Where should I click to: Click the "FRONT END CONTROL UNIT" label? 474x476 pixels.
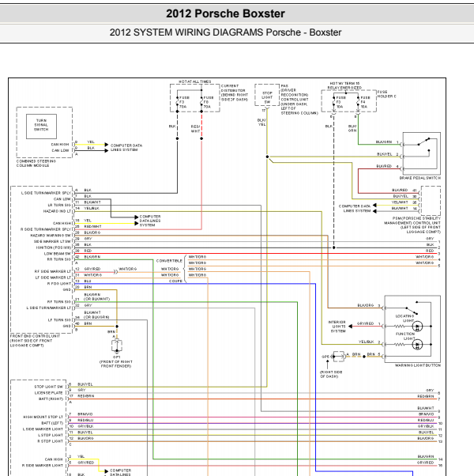[36, 341]
